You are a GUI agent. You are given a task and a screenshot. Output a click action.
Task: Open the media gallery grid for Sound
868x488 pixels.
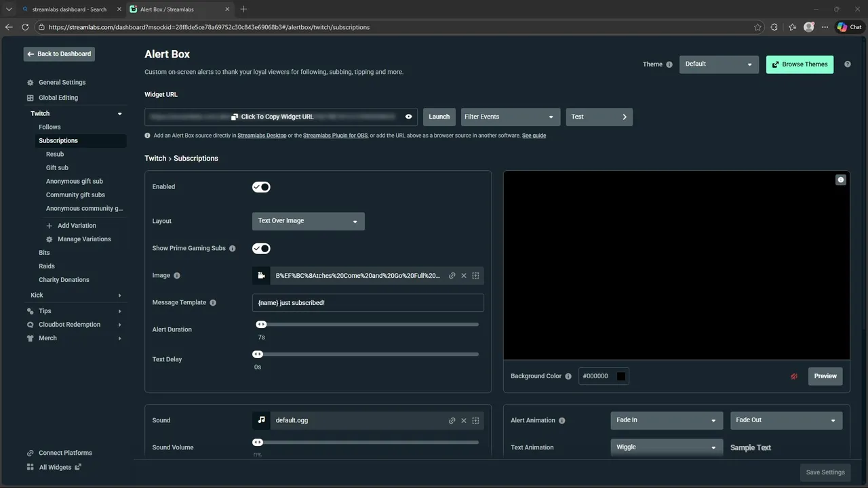tap(475, 421)
